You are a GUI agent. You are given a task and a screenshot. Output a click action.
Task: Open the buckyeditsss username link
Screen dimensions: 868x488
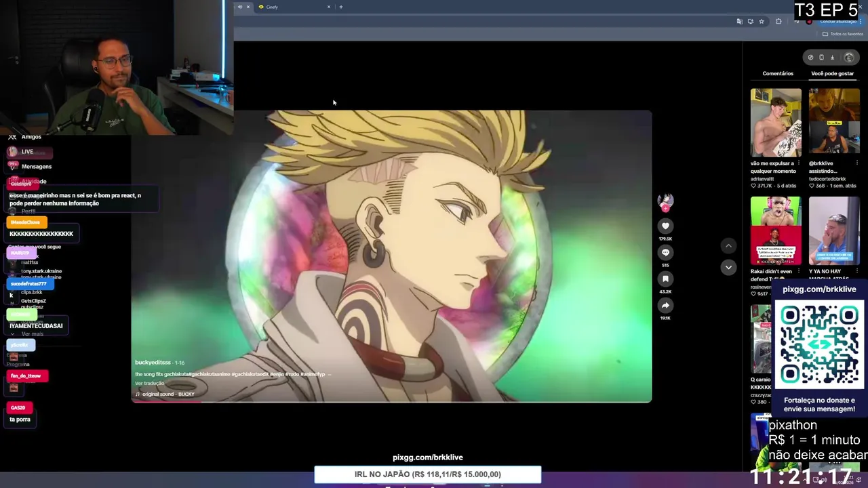pos(153,363)
